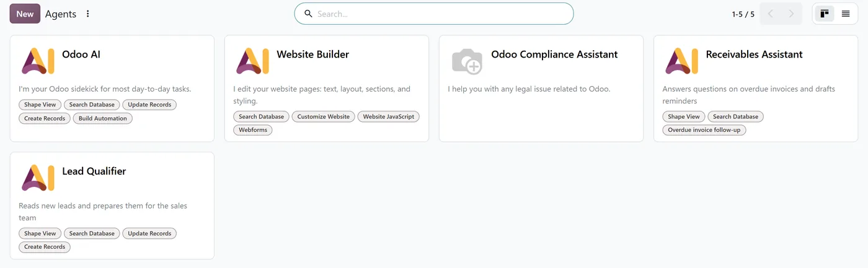Click Search Database tag on Lead Qualifier card
868x268 pixels.
pos(92,233)
